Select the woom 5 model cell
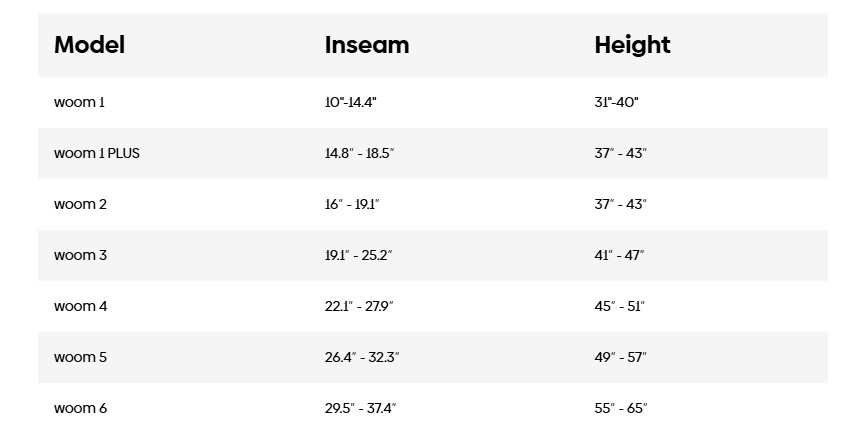854x444 pixels. point(80,357)
